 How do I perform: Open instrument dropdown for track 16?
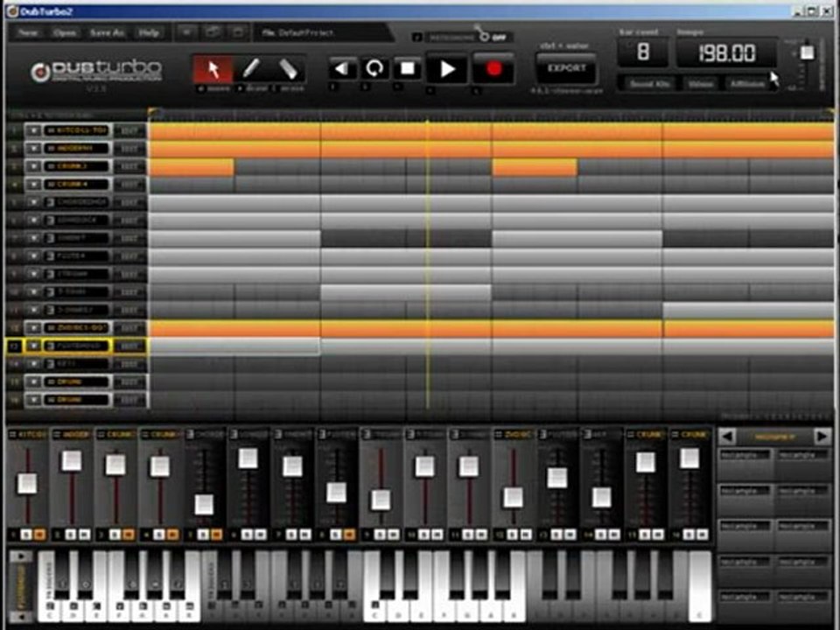[33, 400]
